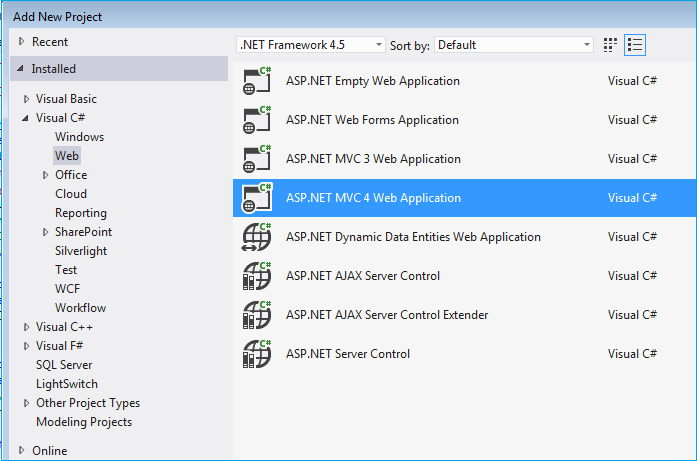Click the ASP.NET Server Control icon
The image size is (697, 461).
258,354
